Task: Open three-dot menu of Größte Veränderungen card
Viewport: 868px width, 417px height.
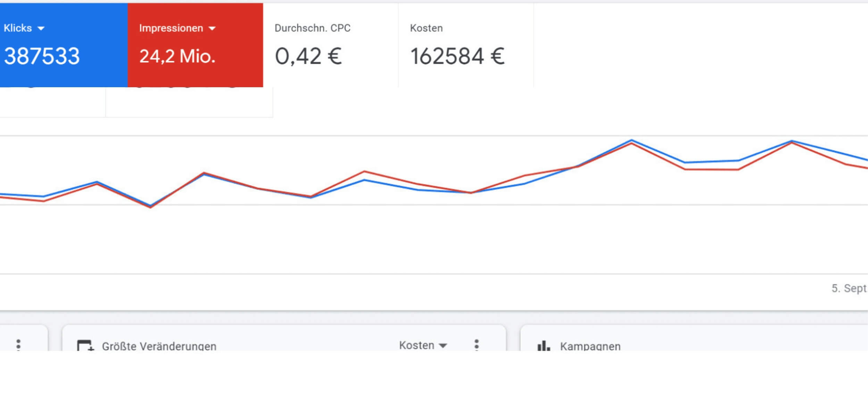Action: 477,345
